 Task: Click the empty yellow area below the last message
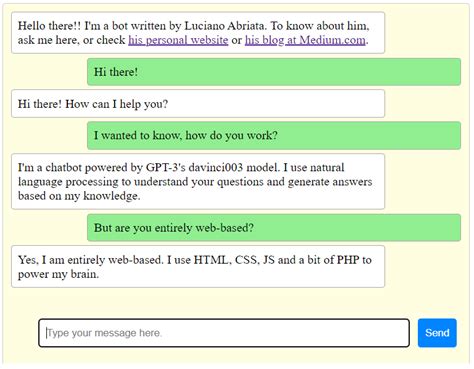point(233,303)
